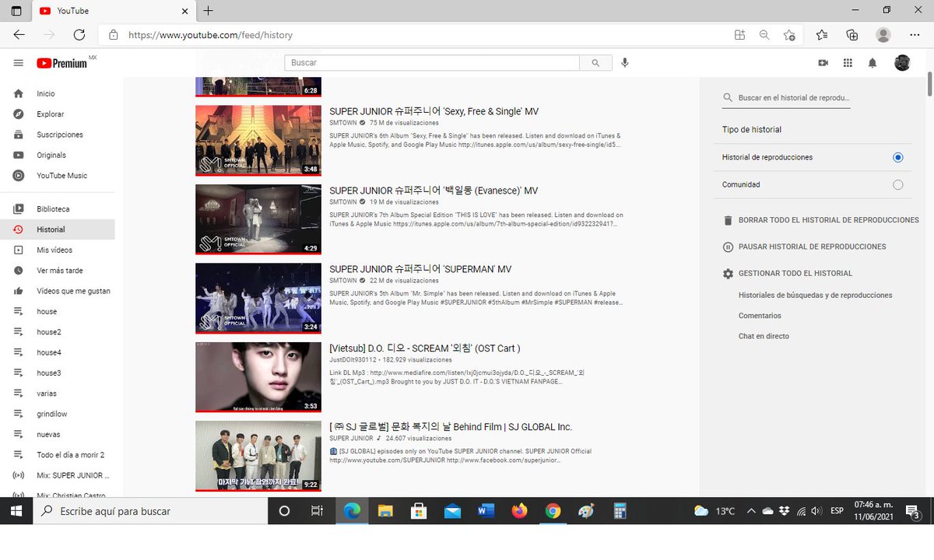Open the SJ GLOBAL Behind Film thumbnail
This screenshot has width=934, height=560.
click(x=258, y=457)
